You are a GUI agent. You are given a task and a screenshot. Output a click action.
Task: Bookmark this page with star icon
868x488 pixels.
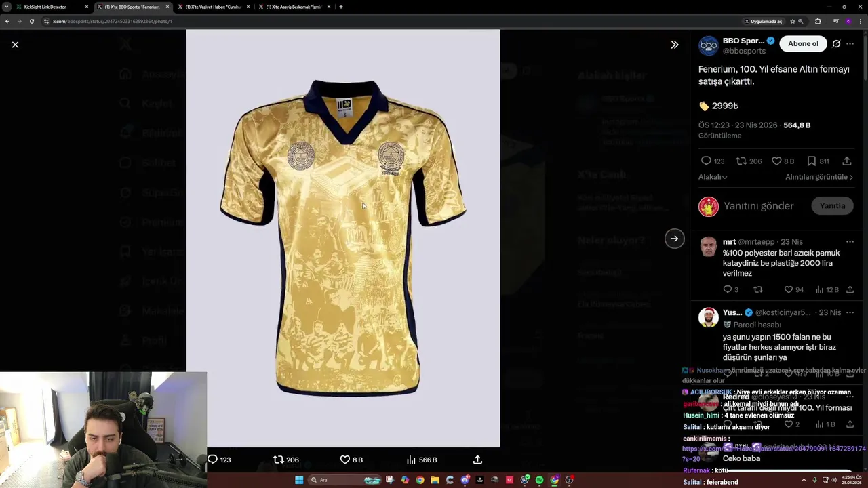click(792, 21)
